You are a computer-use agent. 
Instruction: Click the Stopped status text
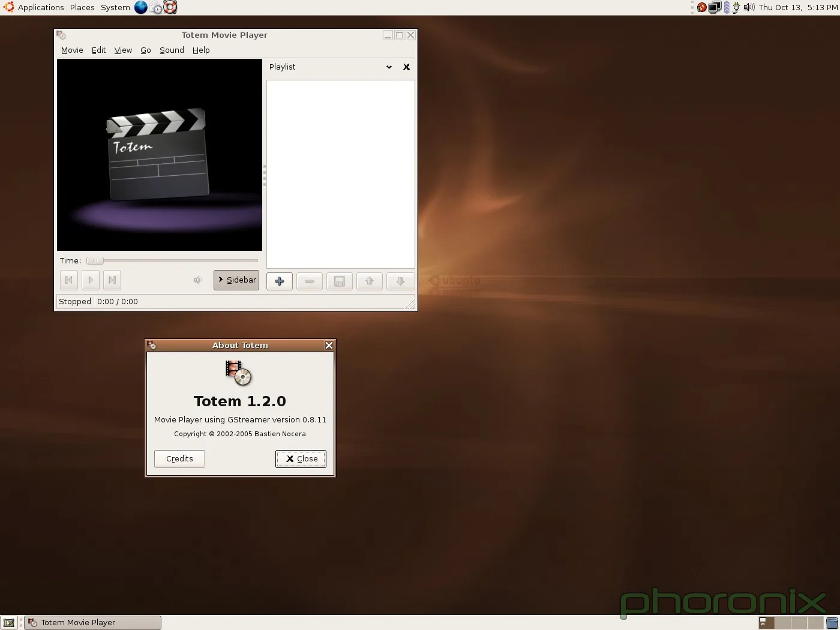[75, 302]
